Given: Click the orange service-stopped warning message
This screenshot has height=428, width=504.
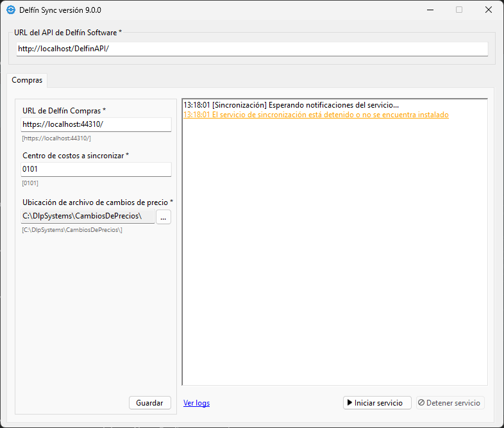Looking at the screenshot, I should (315, 115).
